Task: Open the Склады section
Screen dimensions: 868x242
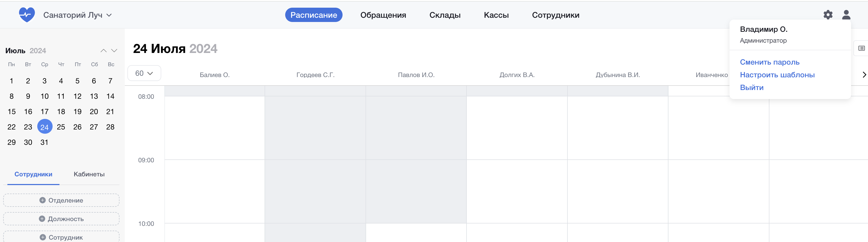Action: tap(445, 15)
